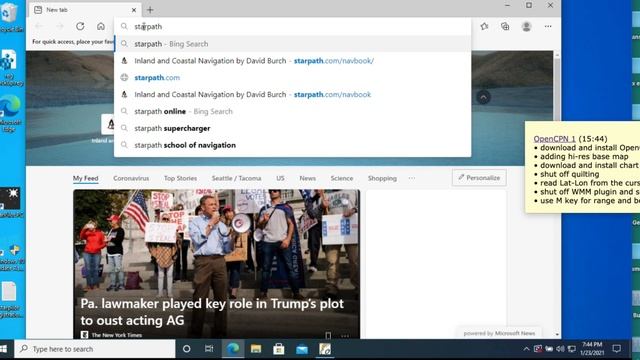Image resolution: width=640 pixels, height=360 pixels.
Task: Switch to the Science feed tab
Action: [342, 178]
